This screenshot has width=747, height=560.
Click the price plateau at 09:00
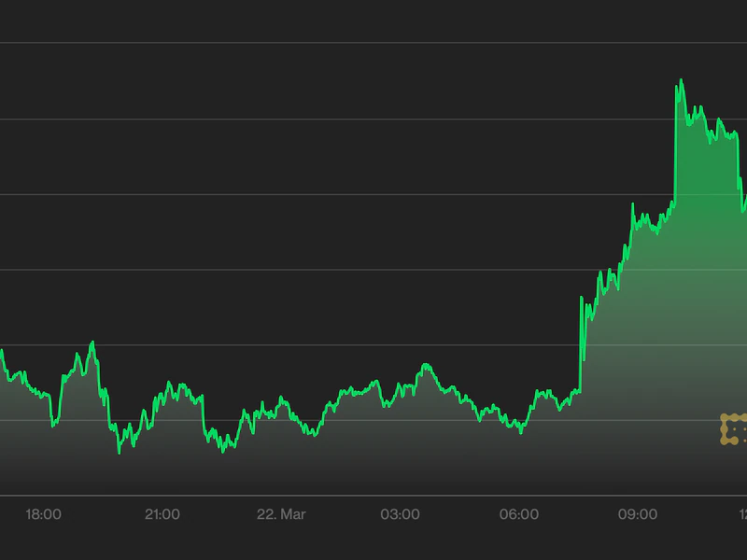[x=644, y=220]
